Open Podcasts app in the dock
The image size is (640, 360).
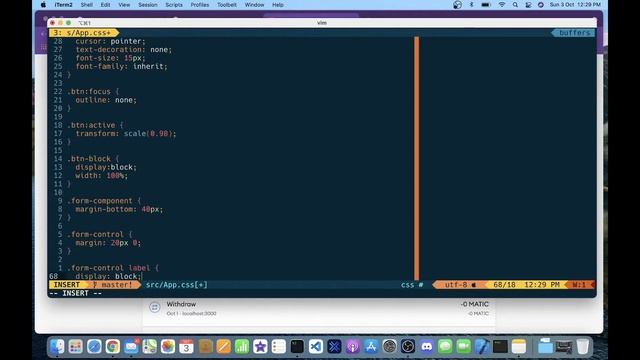point(353,347)
